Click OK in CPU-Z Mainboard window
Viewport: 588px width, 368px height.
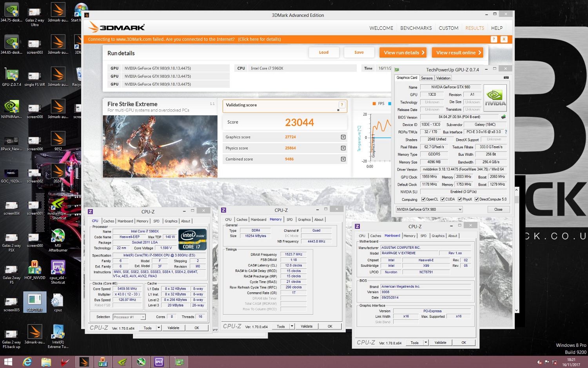pyautogui.click(x=464, y=342)
